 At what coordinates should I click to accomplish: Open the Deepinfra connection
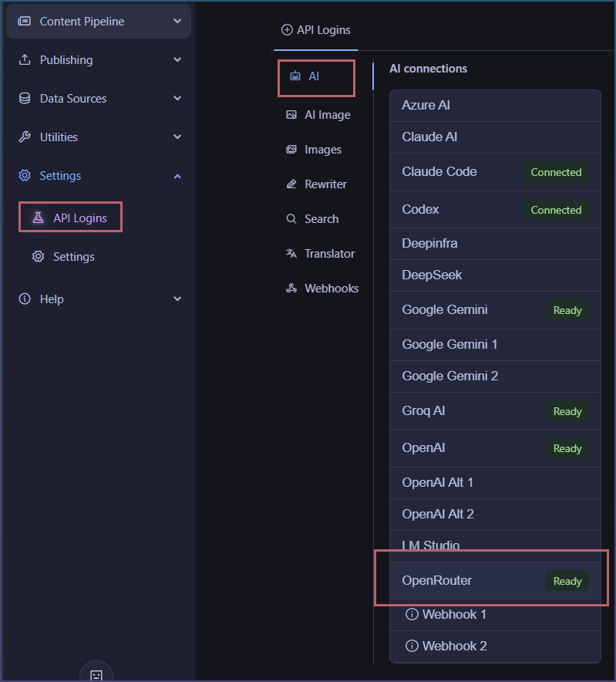click(495, 244)
